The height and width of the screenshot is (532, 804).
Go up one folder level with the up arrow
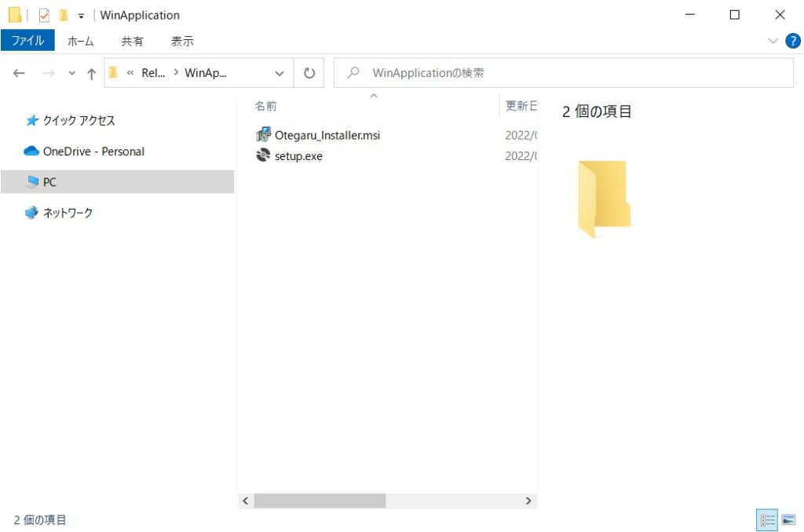coord(91,73)
